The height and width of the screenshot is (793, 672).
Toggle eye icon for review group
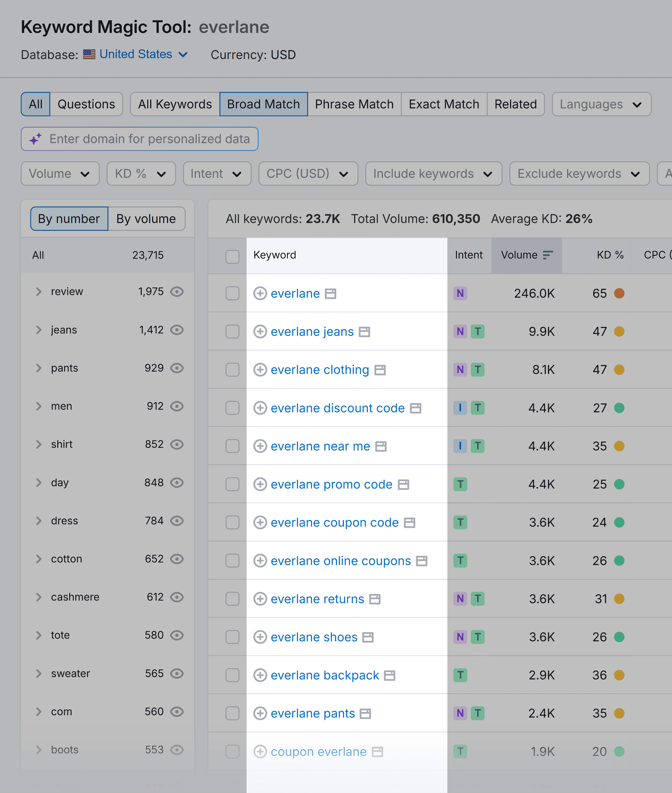coord(177,291)
